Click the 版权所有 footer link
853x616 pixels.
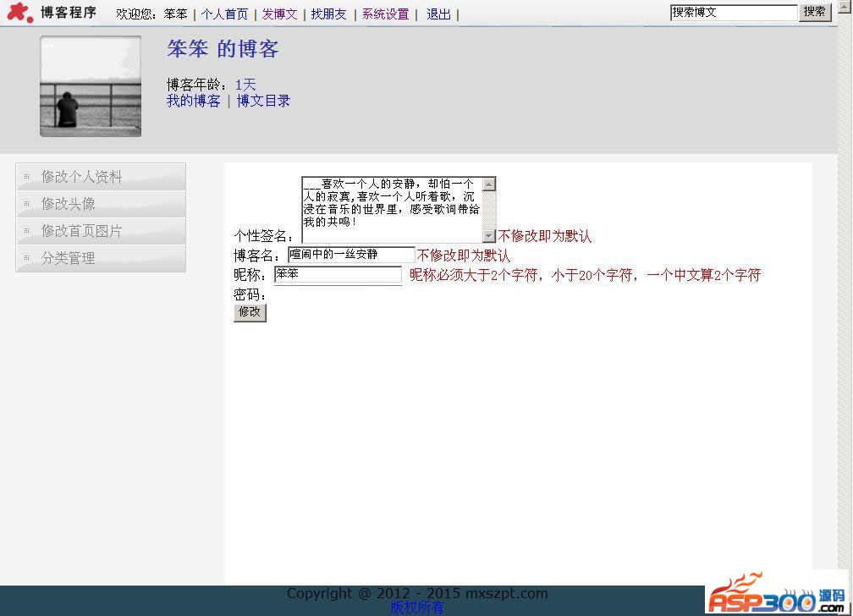pyautogui.click(x=417, y=608)
